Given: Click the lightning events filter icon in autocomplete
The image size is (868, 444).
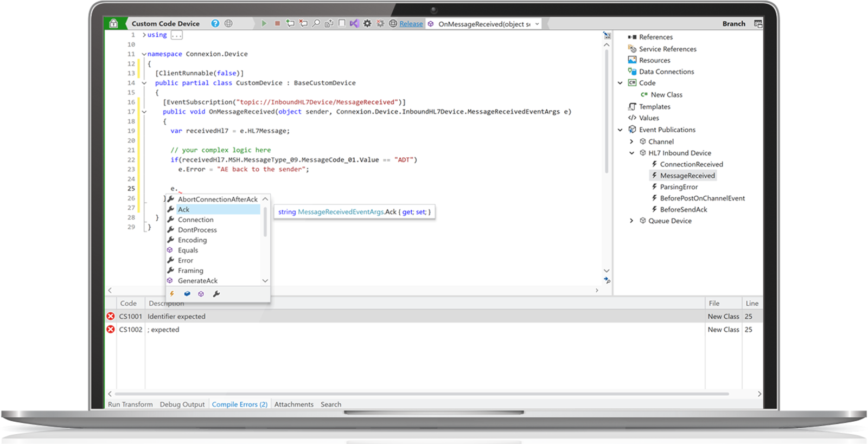Looking at the screenshot, I should pos(172,294).
